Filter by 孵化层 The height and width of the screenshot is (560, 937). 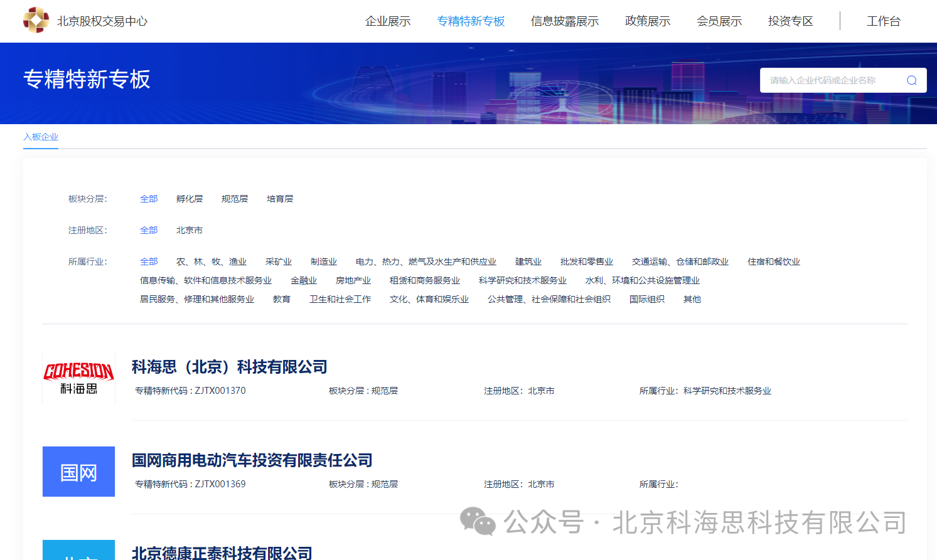(190, 199)
